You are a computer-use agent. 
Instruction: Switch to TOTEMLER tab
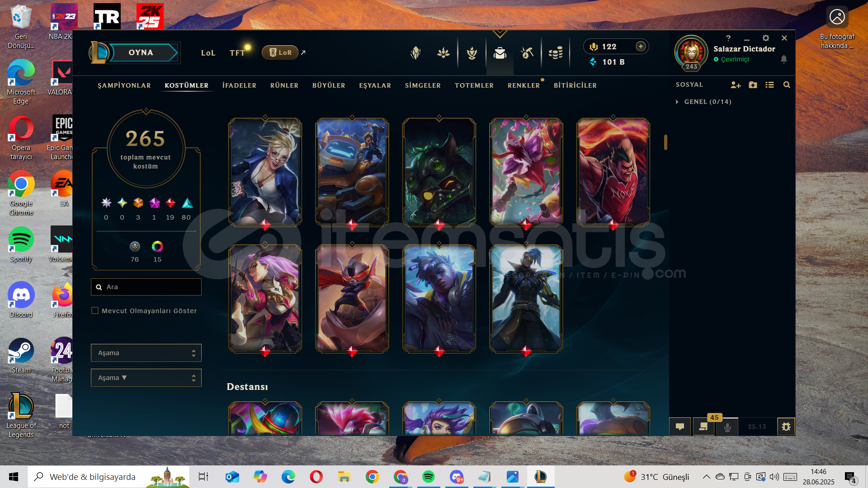[474, 85]
